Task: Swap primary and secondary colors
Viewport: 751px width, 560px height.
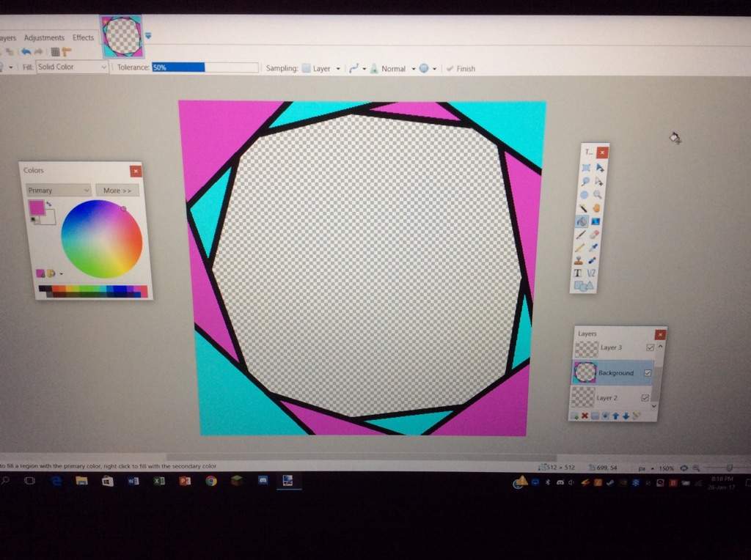Action: coord(49,204)
